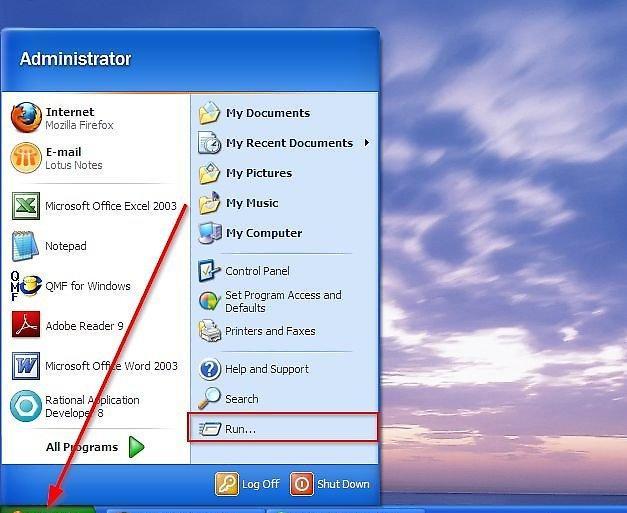Select the Adobe Reader 9 label
This screenshot has width=627, height=513.
point(84,326)
